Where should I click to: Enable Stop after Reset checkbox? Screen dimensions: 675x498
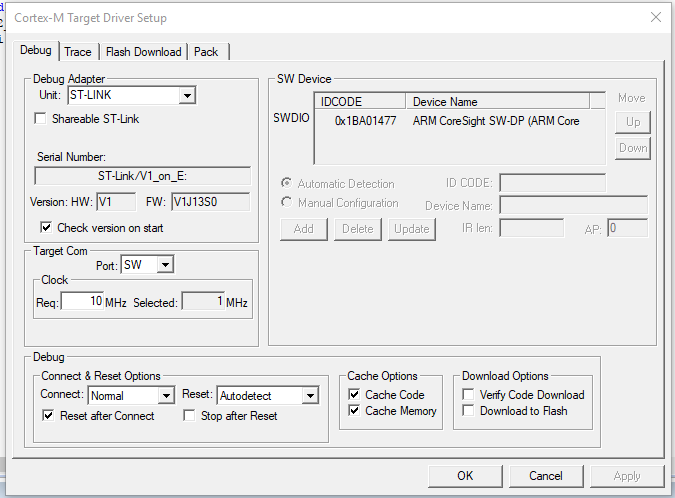(x=189, y=415)
